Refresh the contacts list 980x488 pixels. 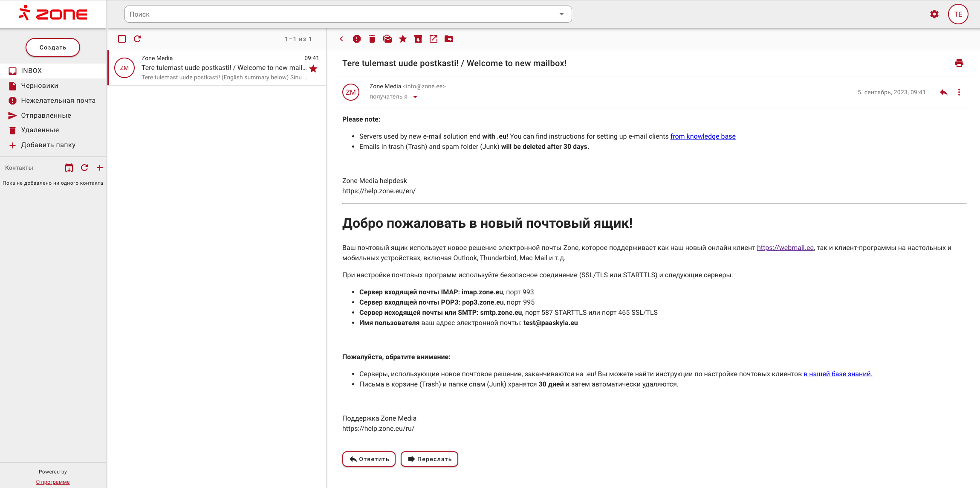coord(84,168)
